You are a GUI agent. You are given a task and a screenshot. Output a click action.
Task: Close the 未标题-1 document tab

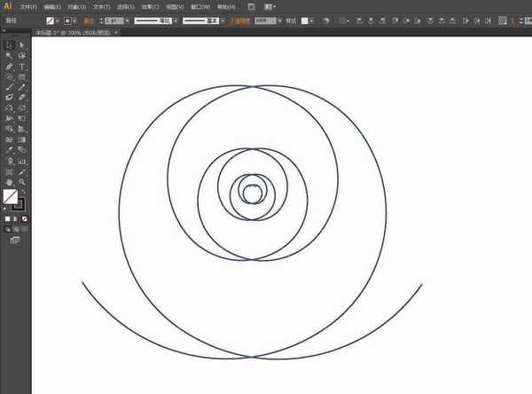(115, 32)
